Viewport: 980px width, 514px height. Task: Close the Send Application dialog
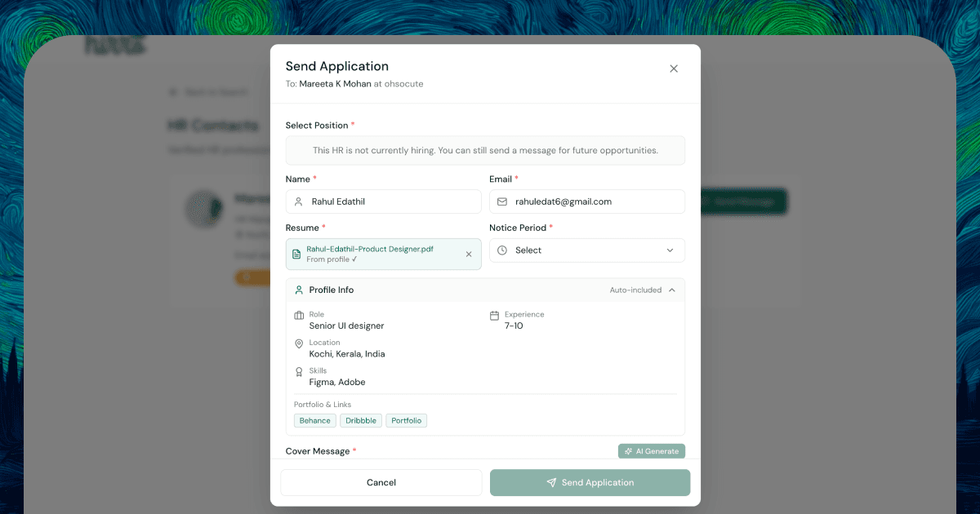(x=674, y=69)
